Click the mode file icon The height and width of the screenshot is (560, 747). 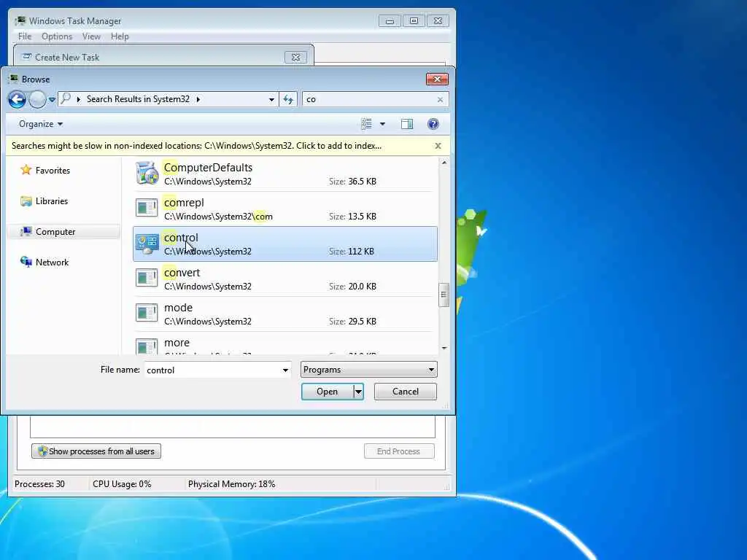(x=146, y=314)
